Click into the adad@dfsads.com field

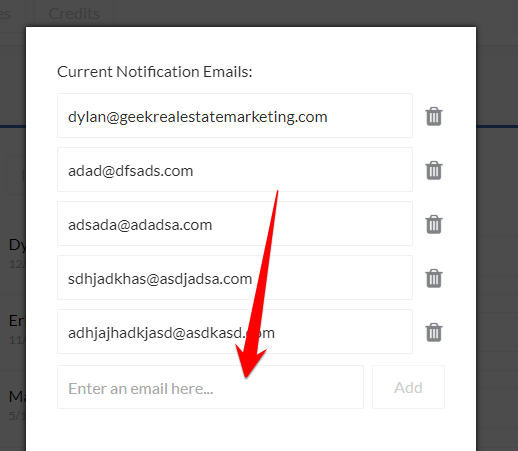[235, 170]
